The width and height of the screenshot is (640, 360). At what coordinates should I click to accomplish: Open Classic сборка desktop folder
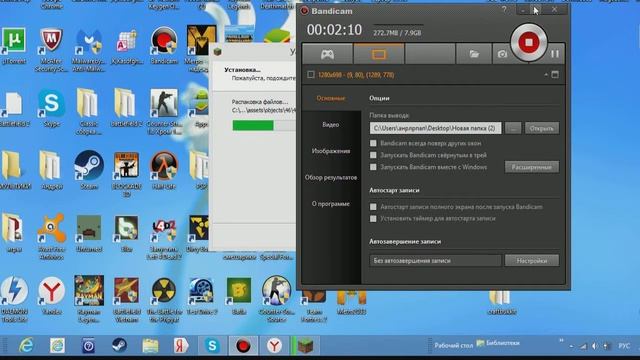pos(89,110)
